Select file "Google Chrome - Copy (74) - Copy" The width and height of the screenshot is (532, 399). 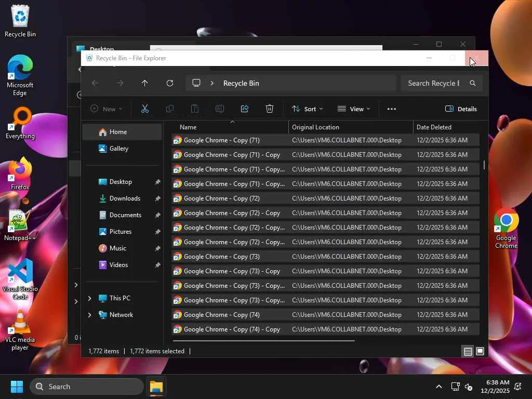[325, 329]
